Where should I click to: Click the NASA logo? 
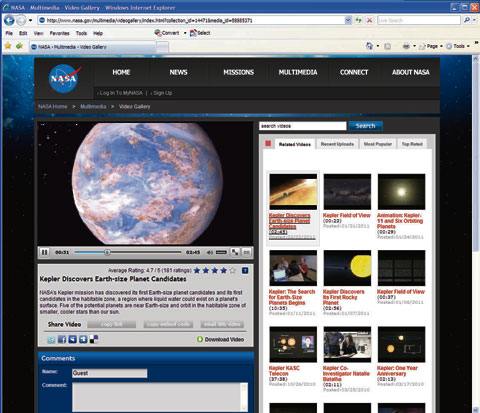tap(65, 78)
